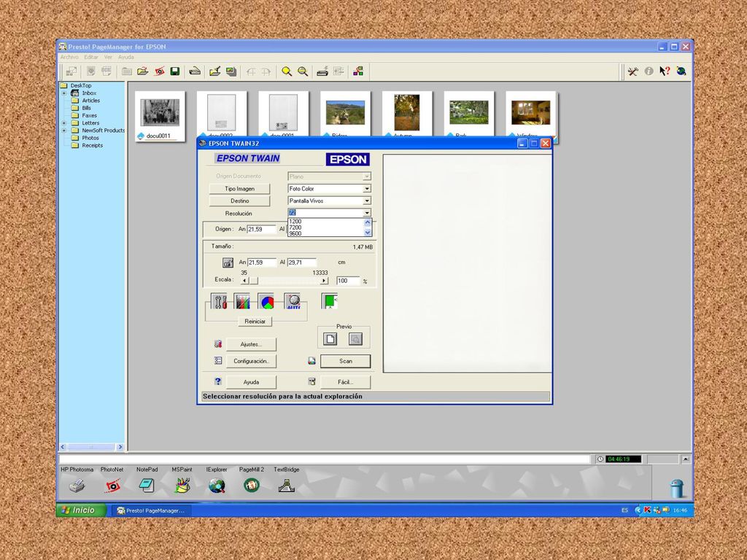Viewport: 747px width, 560px height.
Task: Click the zoom Previo preview icon
Action: point(355,338)
